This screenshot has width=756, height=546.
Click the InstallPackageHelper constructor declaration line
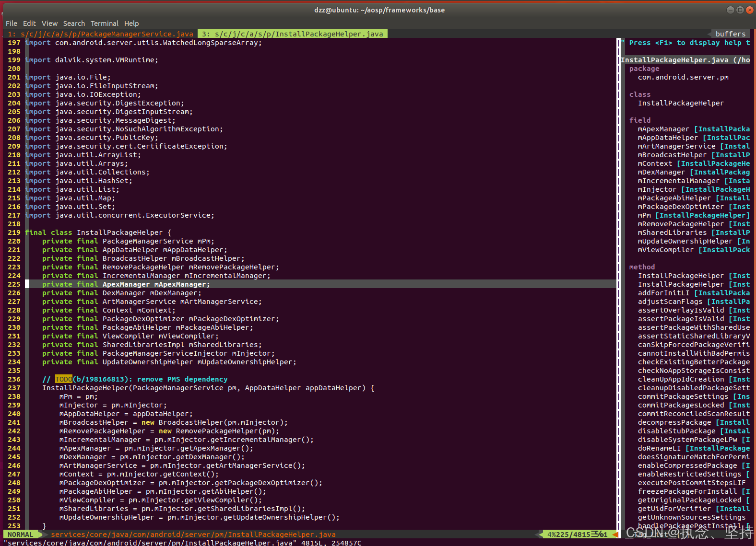[x=208, y=388]
